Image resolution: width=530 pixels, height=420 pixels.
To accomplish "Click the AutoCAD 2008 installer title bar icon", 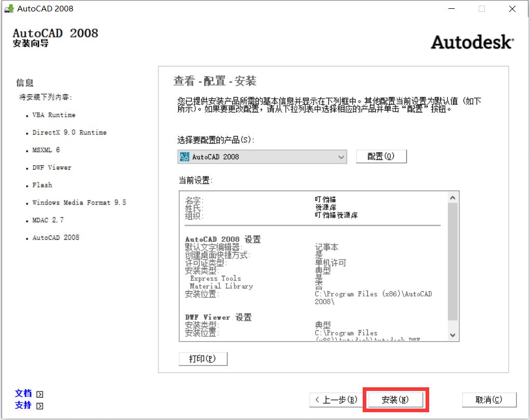I will 9,8.
